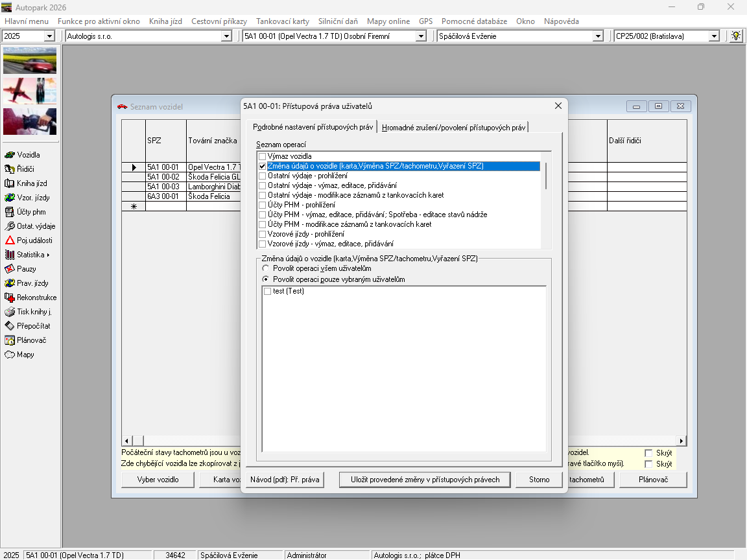Open the Autologis s.r.o. company dropdown
The image size is (747, 560).
point(226,36)
